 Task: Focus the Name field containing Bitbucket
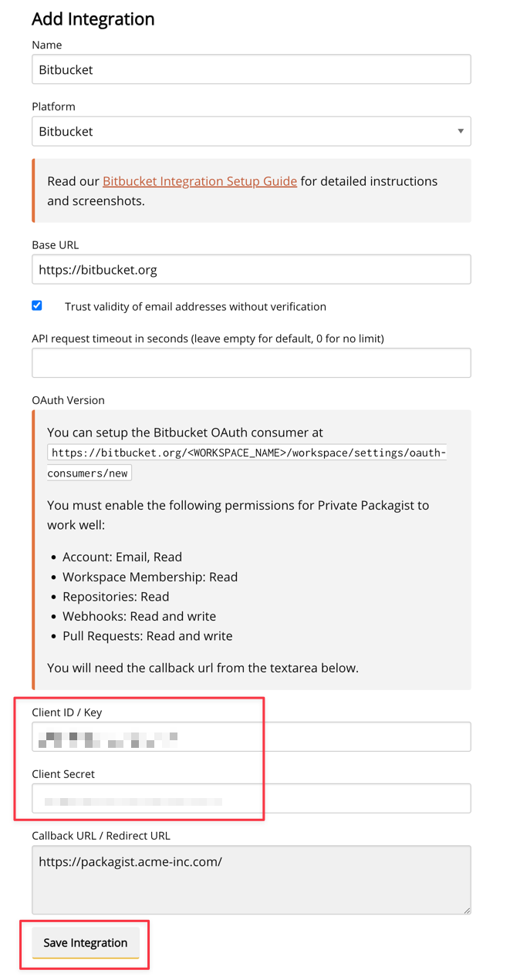251,69
